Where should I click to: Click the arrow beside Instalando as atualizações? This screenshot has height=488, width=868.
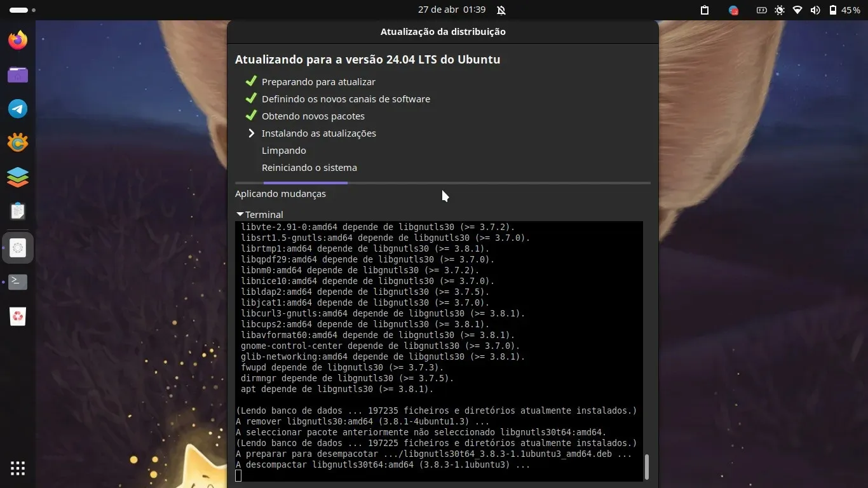pyautogui.click(x=252, y=133)
